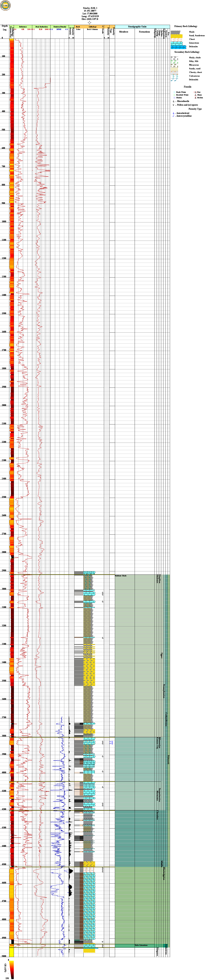Click the well symbol below the elevation text
The width and height of the screenshot is (205, 980).
coord(90,22)
